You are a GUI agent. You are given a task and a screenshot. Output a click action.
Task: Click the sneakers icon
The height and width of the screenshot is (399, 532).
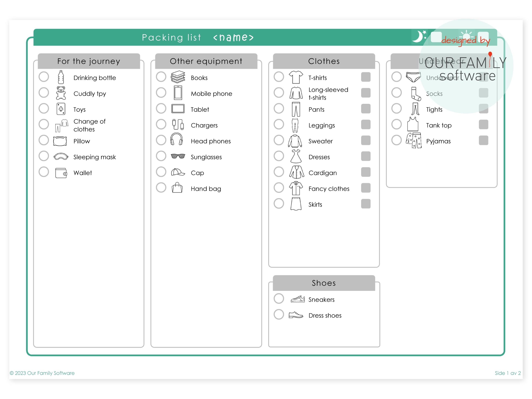coord(298,299)
